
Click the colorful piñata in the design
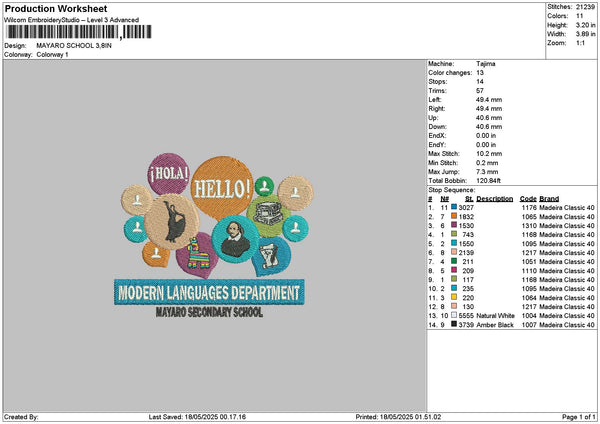[x=198, y=253]
